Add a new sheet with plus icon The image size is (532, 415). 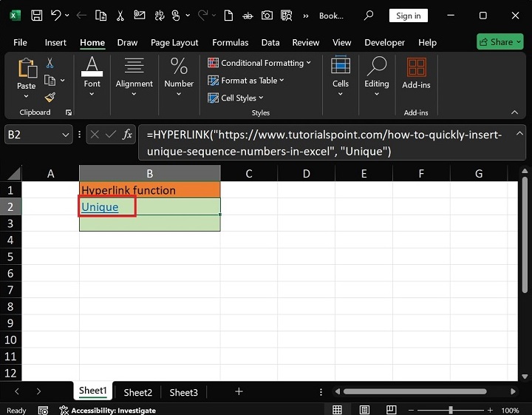pos(238,391)
